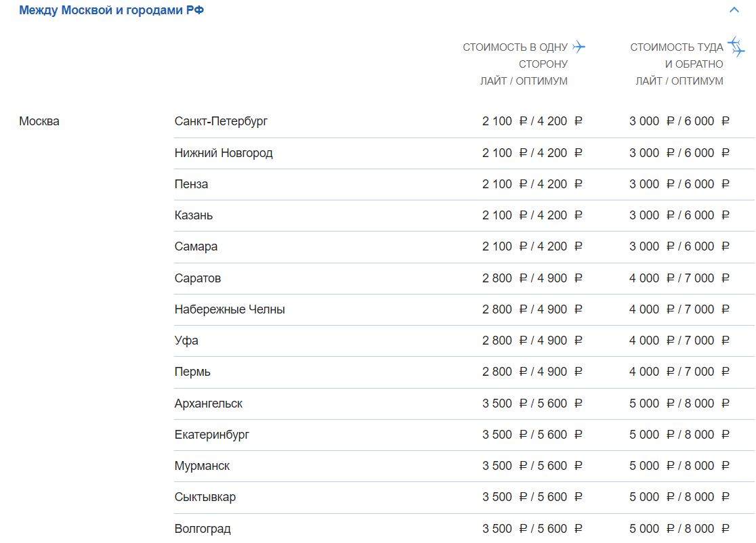
Task: Click the Мурманск destination name
Action: tap(202, 466)
